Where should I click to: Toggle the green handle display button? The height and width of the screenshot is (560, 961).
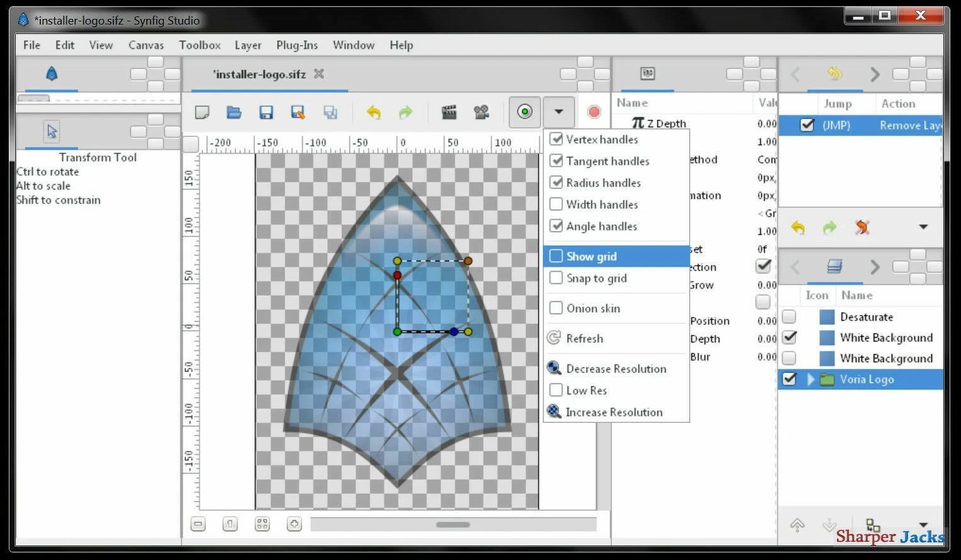pyautogui.click(x=525, y=112)
